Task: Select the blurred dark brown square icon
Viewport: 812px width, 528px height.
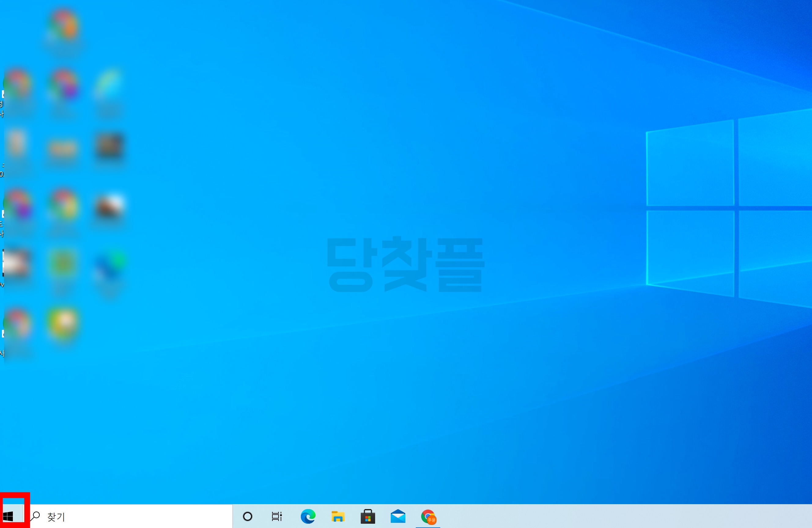Action: (109, 146)
